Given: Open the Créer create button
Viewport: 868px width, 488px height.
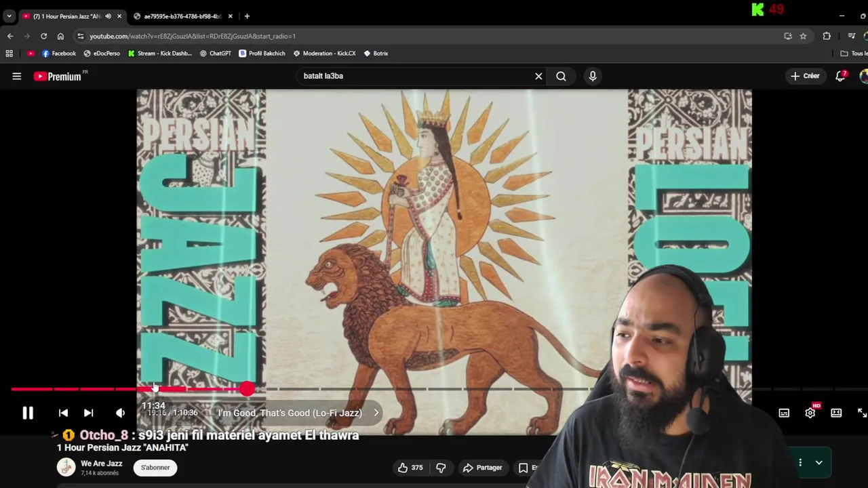Looking at the screenshot, I should 805,76.
